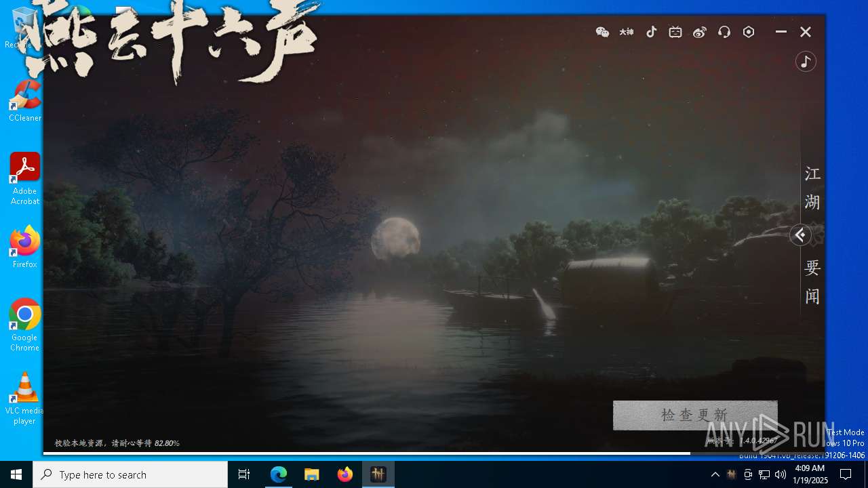Open the Action Center notifications icon
868x488 pixels.
click(846, 474)
